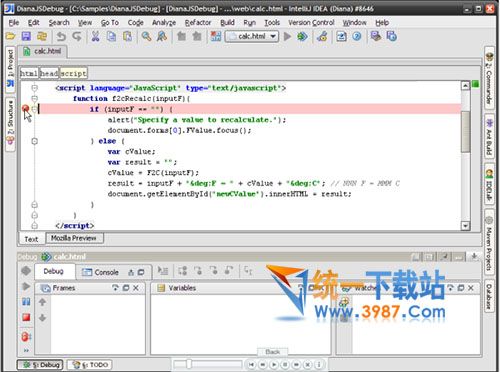
Task: Open the Project side tool window
Action: pyautogui.click(x=10, y=68)
